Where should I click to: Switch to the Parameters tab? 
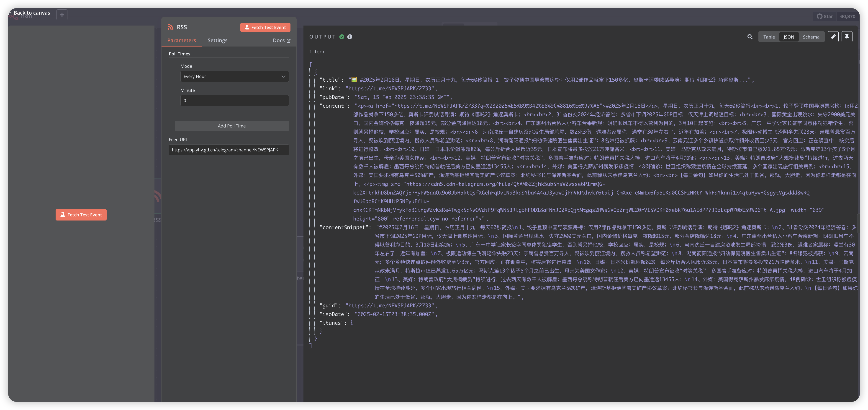pyautogui.click(x=182, y=40)
